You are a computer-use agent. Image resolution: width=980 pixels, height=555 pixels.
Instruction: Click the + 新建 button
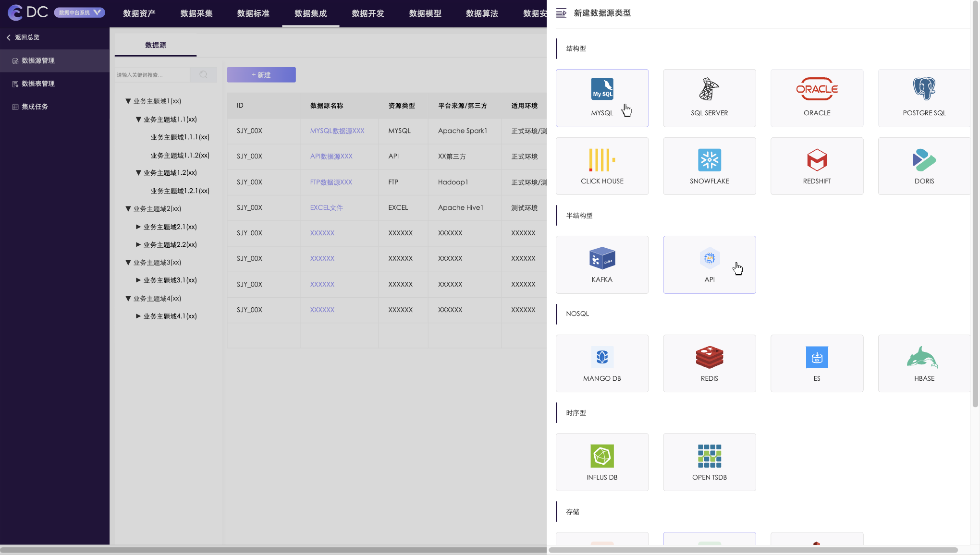[261, 75]
